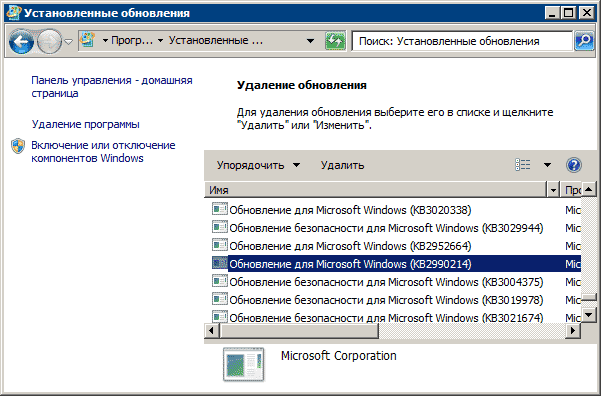Click the 'Пр...' column header

(571, 190)
